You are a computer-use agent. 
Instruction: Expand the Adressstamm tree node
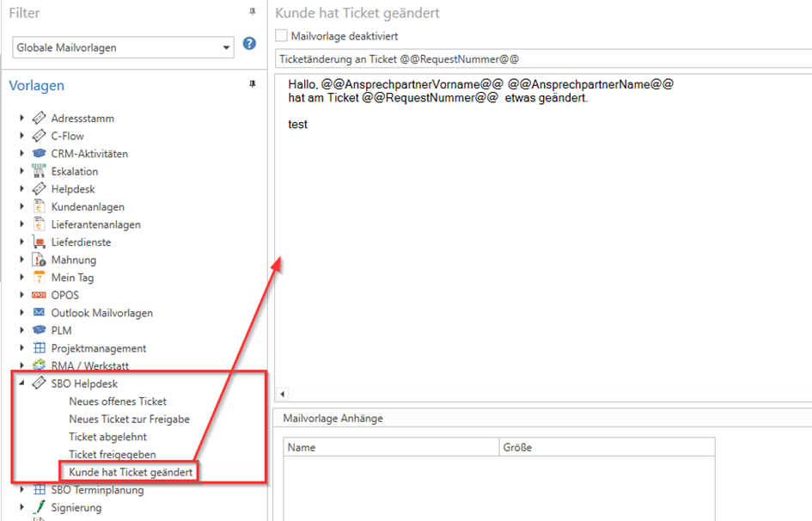22,118
